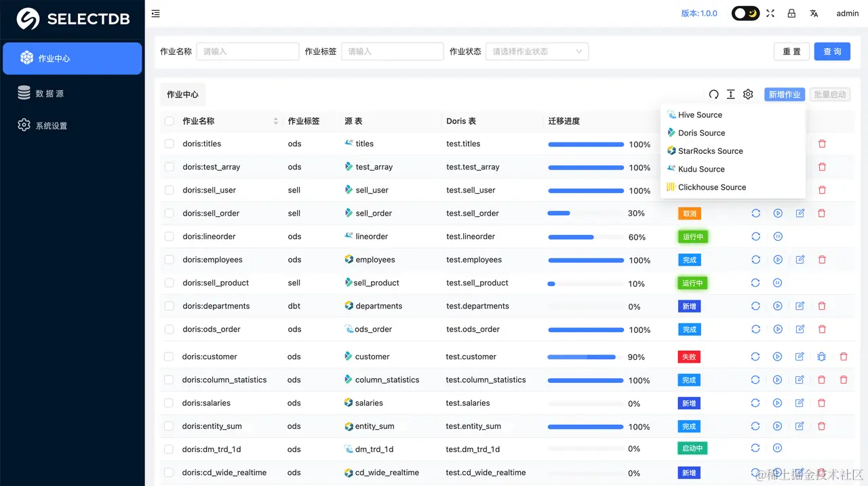
Task: Check the doris:customer row checkbox
Action: pos(169,357)
